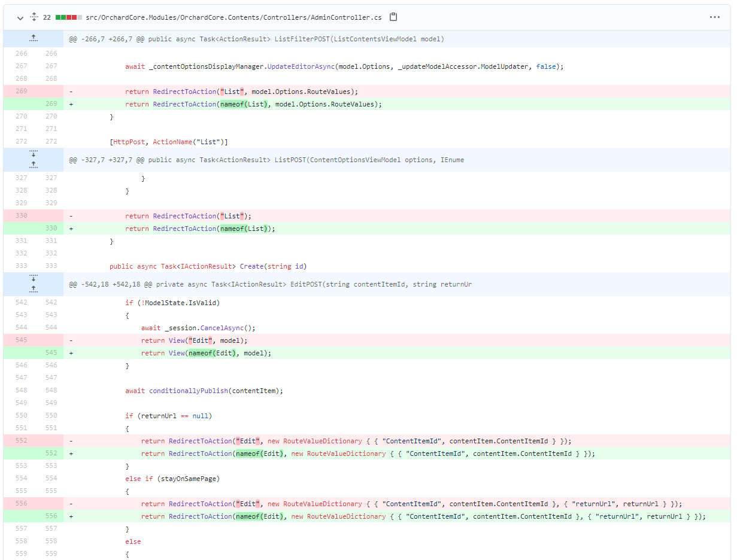Click added line 'RedirectToAction(nameof(List));'
737x560 pixels.
(x=200, y=229)
